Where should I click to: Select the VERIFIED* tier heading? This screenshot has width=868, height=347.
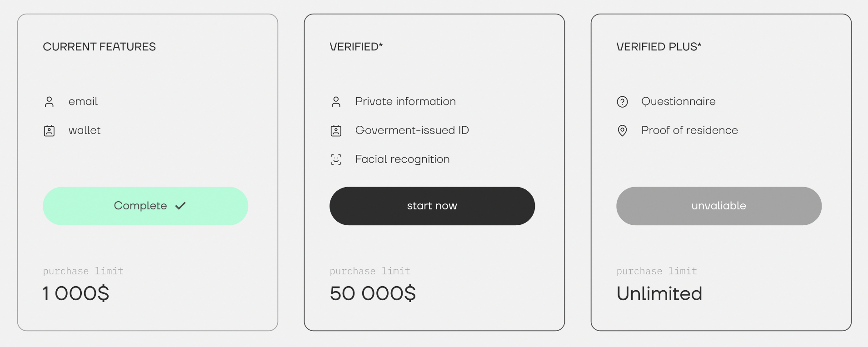(356, 47)
